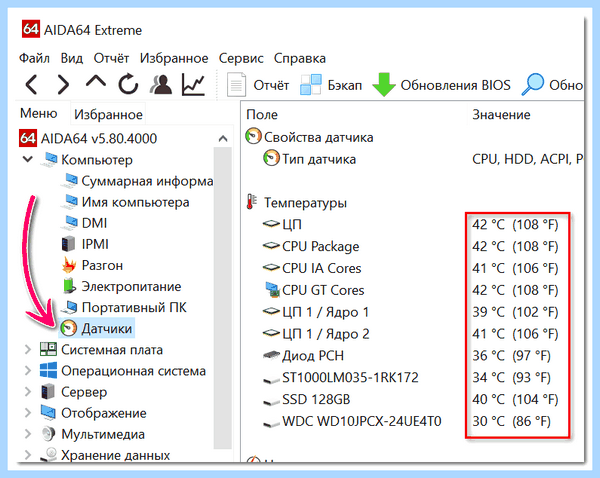
Task: Click the Сервер tower icon
Action: [x=48, y=392]
